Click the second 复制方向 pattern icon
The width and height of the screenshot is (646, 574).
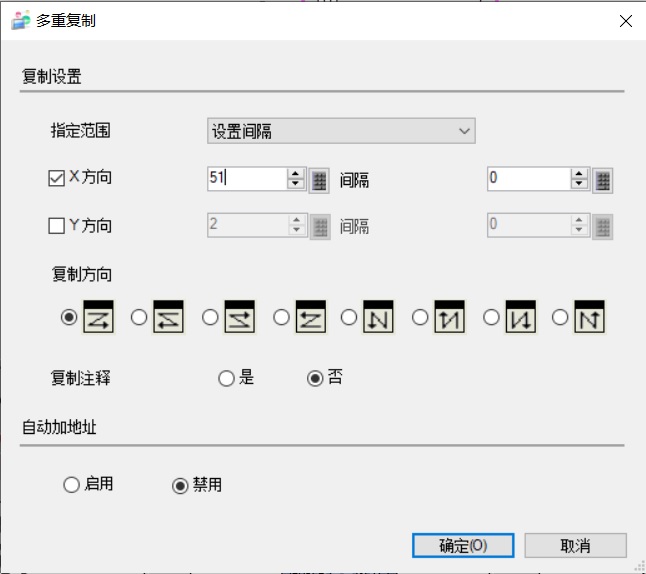[170, 316]
